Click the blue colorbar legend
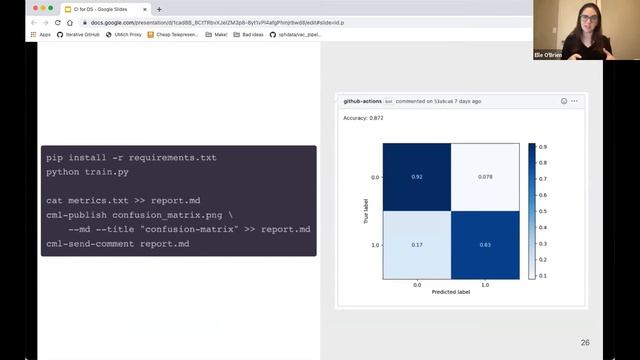This screenshot has width=640, height=360. pos(532,211)
